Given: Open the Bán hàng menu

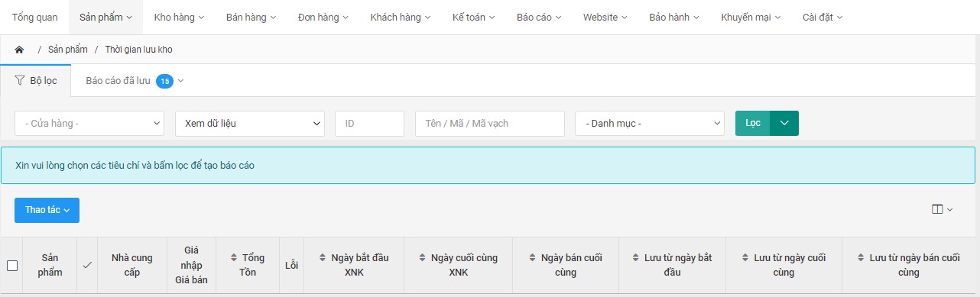Looking at the screenshot, I should (x=251, y=17).
